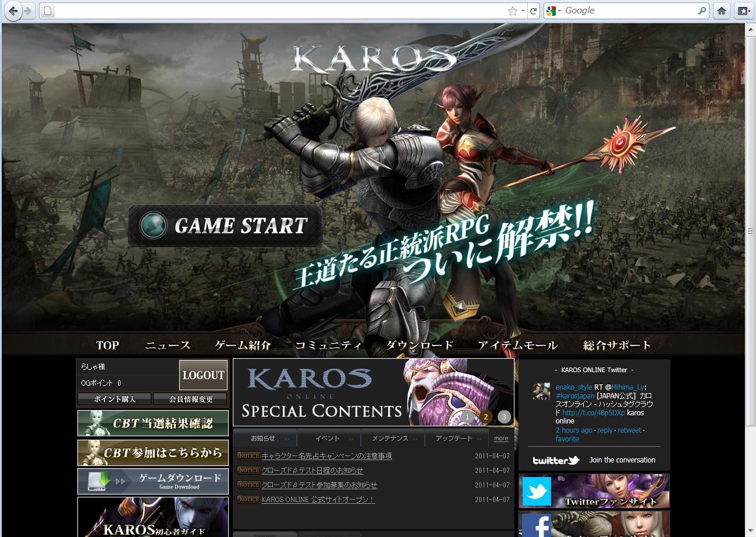Bookmark page with the star icon
The height and width of the screenshot is (537, 756).
coord(512,11)
